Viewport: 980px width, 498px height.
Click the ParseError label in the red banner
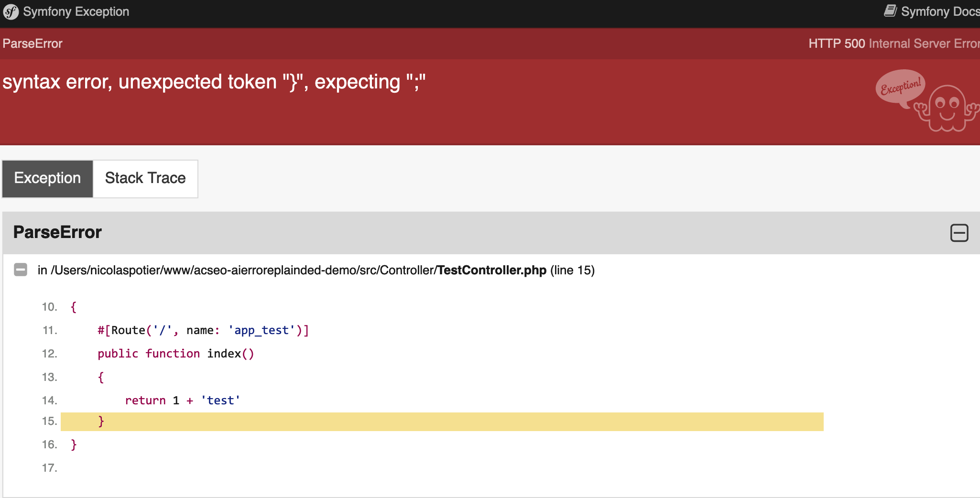[32, 43]
